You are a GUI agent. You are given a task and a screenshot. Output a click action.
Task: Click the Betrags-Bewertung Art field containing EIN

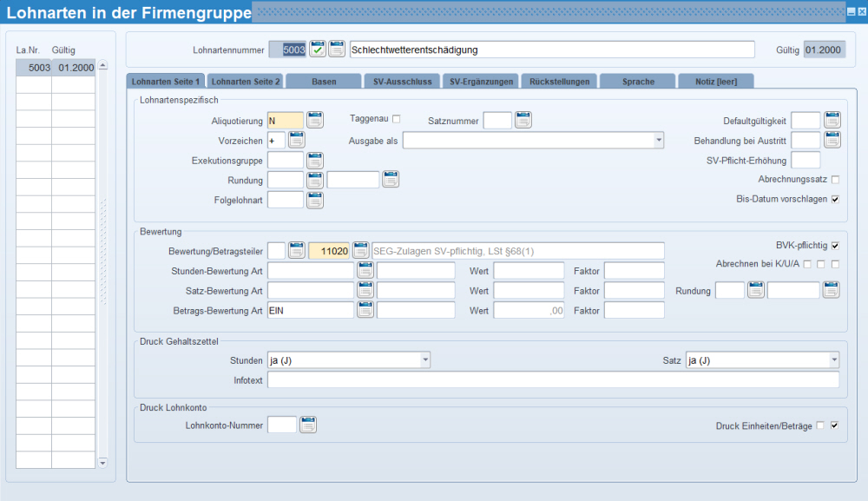click(311, 310)
